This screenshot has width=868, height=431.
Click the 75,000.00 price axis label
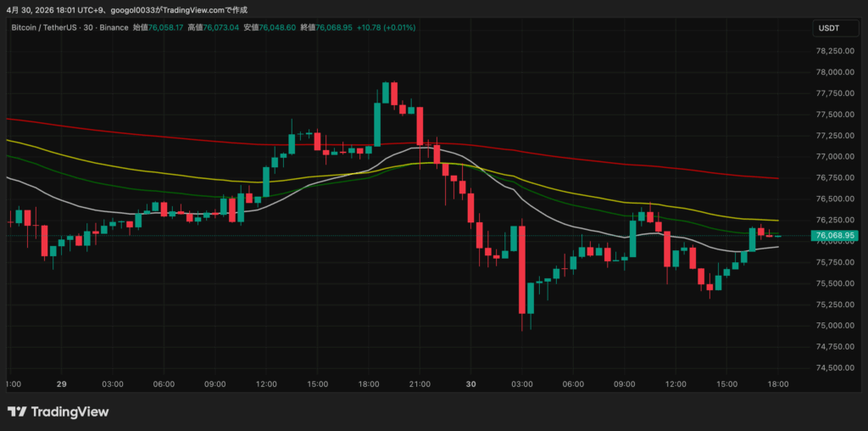pyautogui.click(x=835, y=326)
